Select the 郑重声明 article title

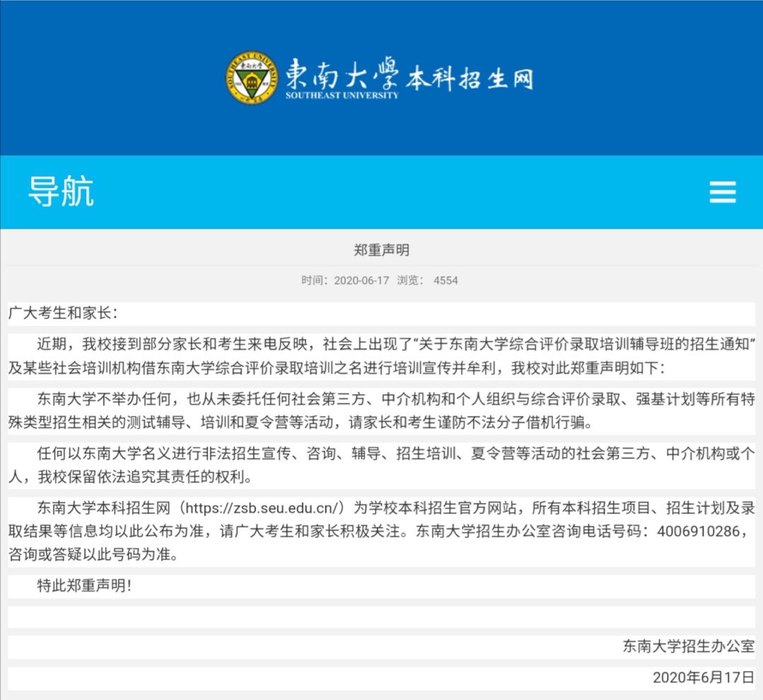pyautogui.click(x=381, y=250)
